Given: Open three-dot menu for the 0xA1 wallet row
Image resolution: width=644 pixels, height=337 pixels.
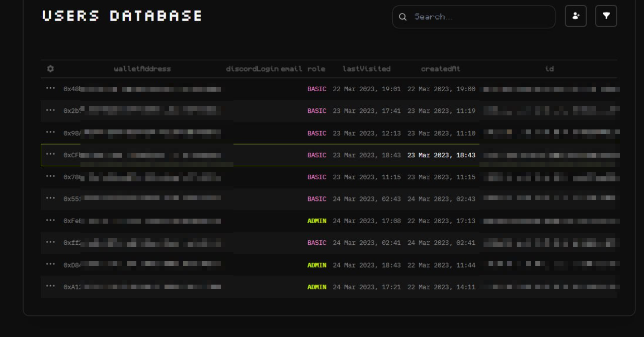Looking at the screenshot, I should click(50, 286).
